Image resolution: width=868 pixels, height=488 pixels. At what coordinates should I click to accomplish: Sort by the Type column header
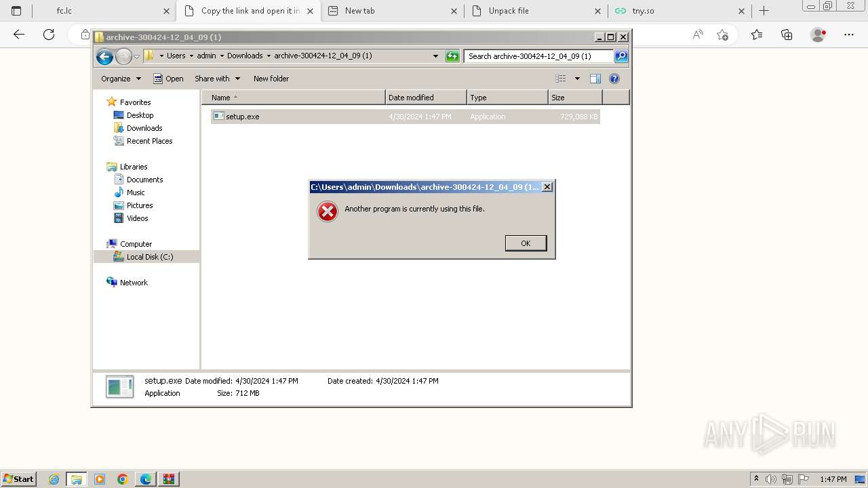(507, 98)
